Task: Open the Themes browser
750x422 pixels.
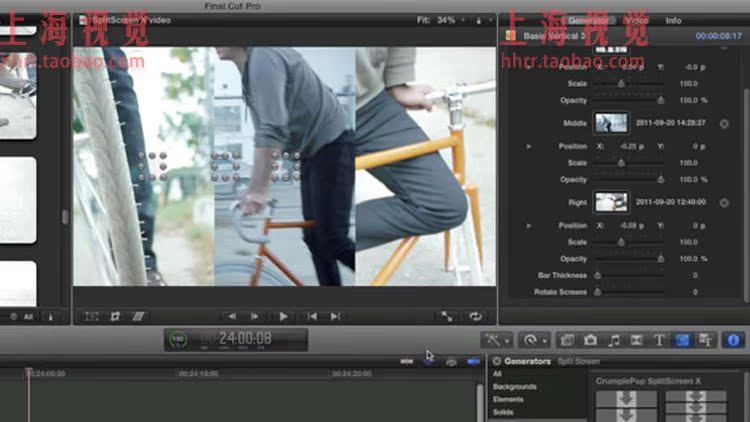Action: pyautogui.click(x=706, y=340)
